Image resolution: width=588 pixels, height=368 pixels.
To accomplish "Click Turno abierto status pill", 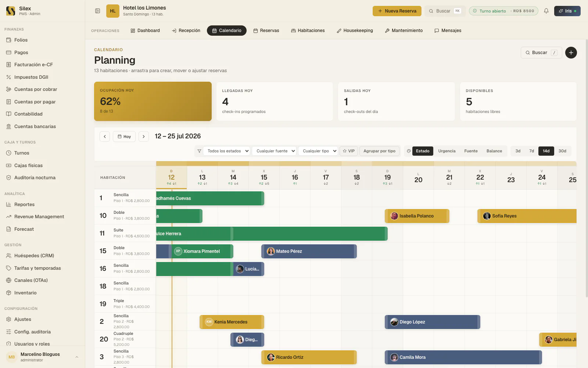I will click(503, 11).
